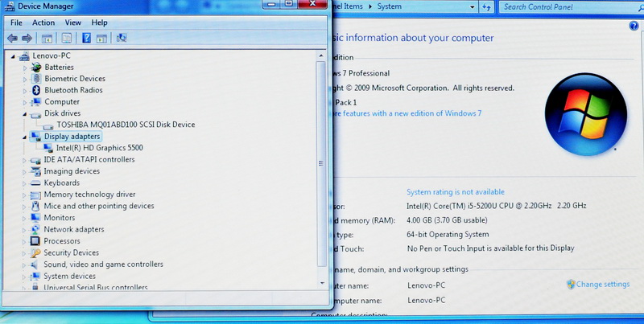This screenshot has height=324, width=644.
Task: Click System rating is not available link
Action: point(456,191)
